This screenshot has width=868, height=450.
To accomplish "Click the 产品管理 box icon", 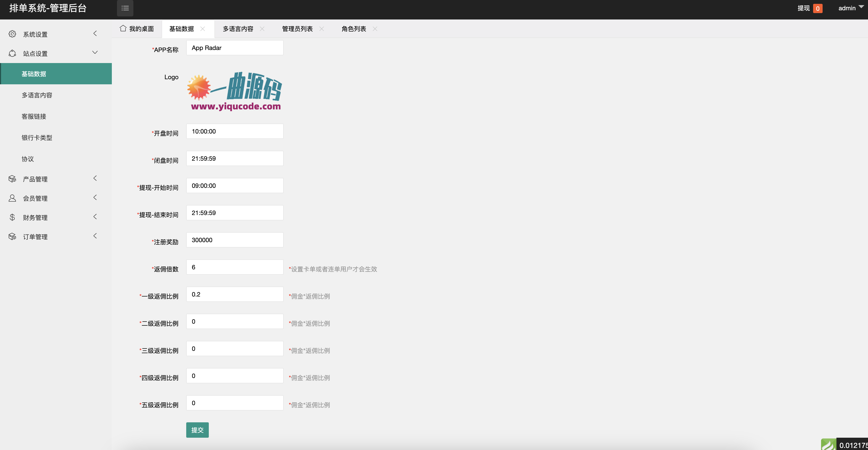I will coord(13,179).
